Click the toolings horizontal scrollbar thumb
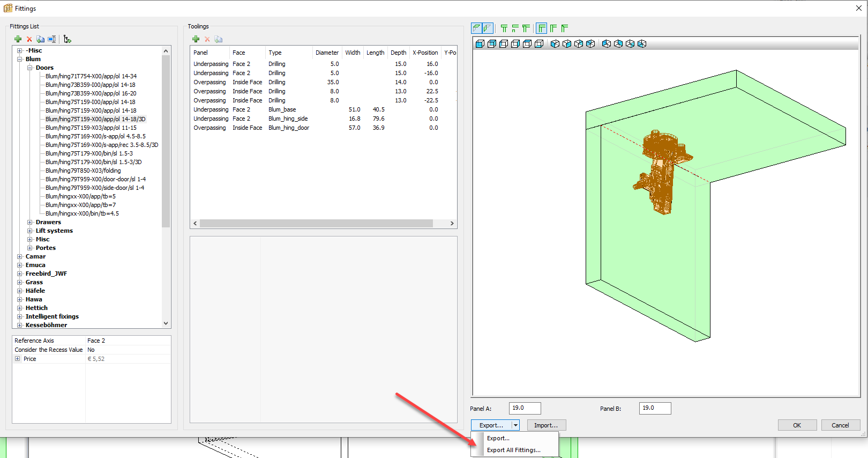Image resolution: width=868 pixels, height=458 pixels. [316, 224]
